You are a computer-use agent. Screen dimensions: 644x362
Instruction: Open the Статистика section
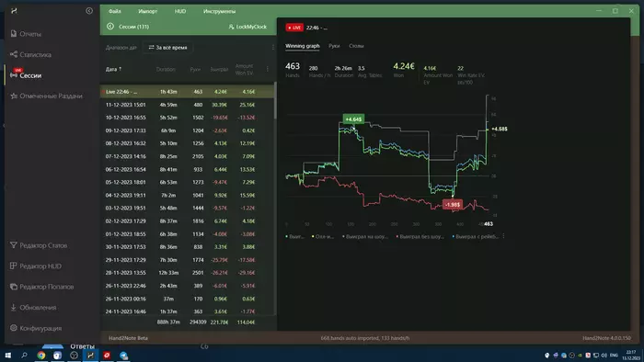point(30,54)
